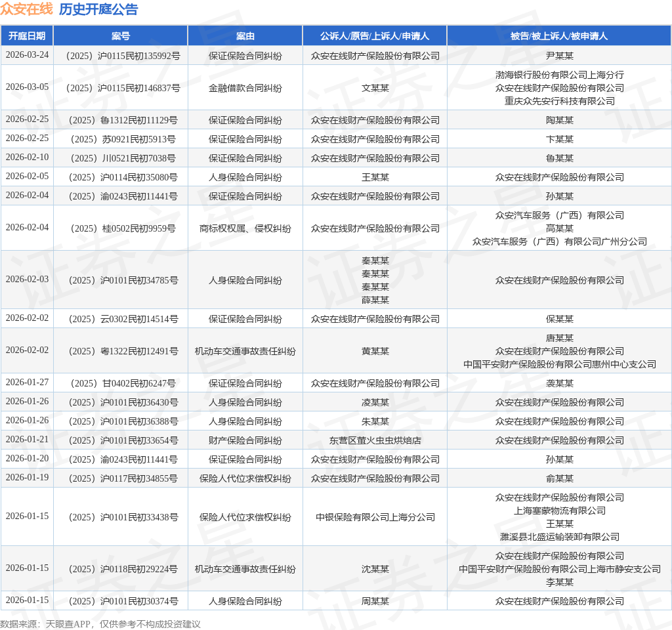This screenshot has width=672, height=630.
Task: Select case number 川0521民初7038号
Action: [x=123, y=158]
